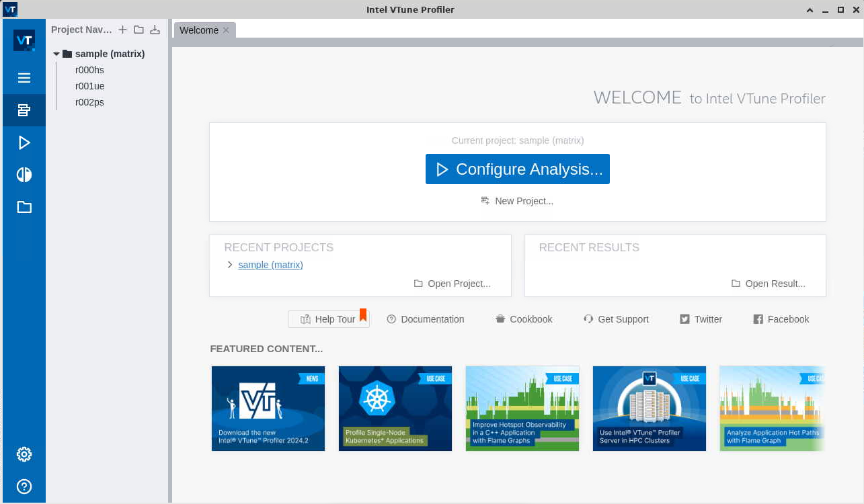
Task: Click the Featured Content... heading
Action: tap(266, 349)
